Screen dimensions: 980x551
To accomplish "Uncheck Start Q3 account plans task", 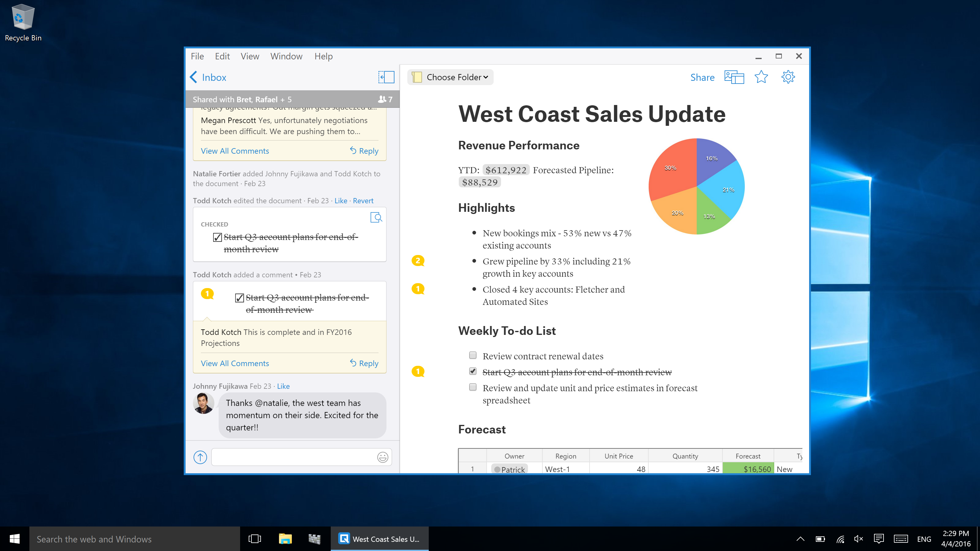I will pos(473,371).
